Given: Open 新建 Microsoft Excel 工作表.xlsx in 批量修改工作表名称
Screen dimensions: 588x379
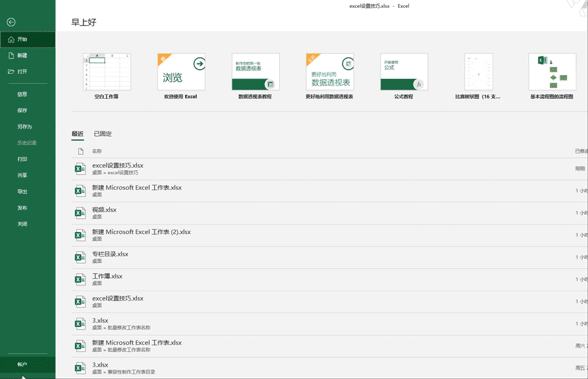Looking at the screenshot, I should 329,346.
